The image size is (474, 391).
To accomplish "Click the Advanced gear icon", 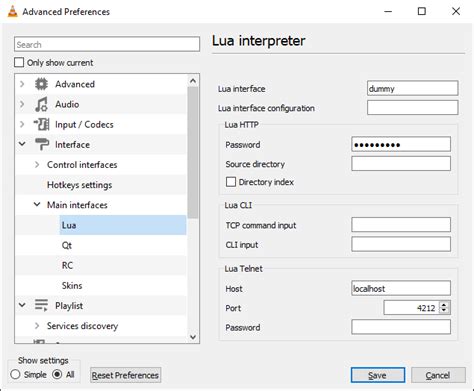I will click(41, 84).
